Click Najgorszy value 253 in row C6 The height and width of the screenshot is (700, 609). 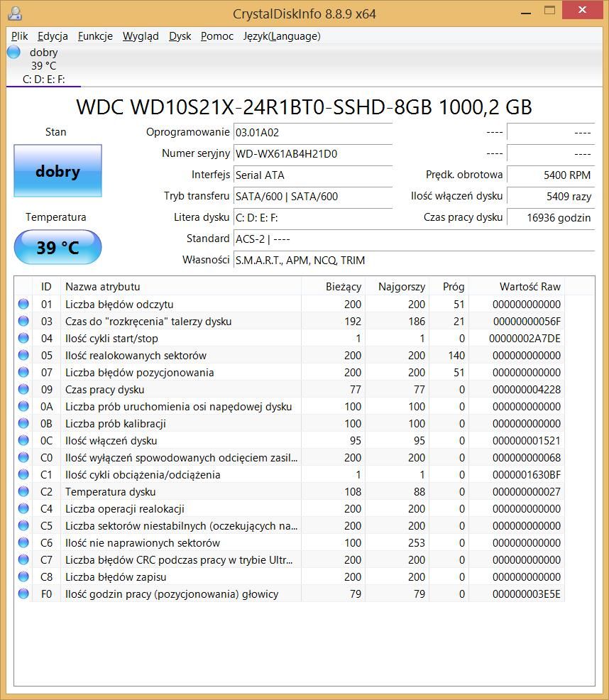[417, 543]
